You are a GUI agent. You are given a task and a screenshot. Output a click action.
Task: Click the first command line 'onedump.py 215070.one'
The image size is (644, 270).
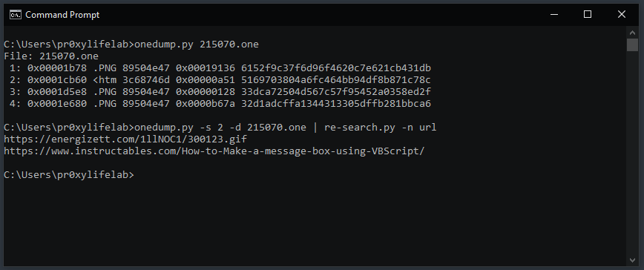click(x=197, y=45)
